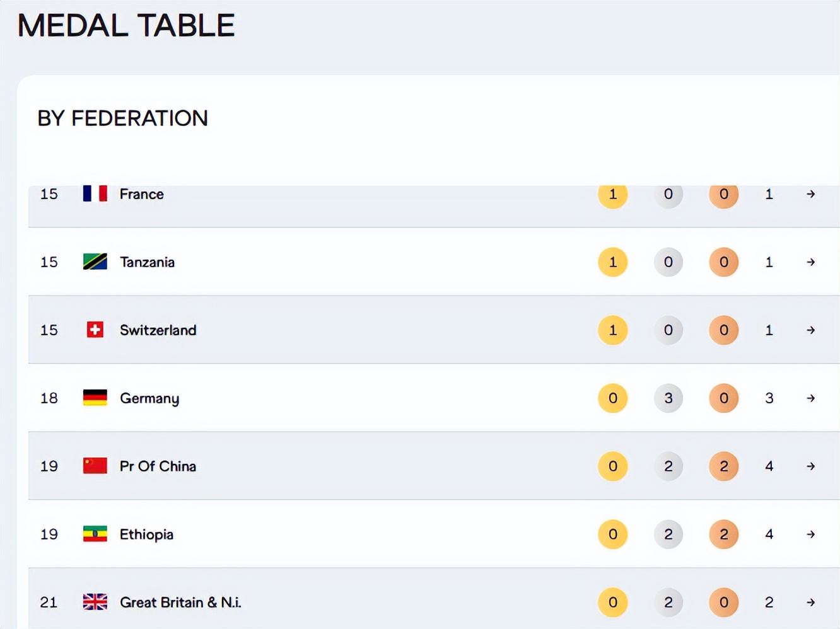The width and height of the screenshot is (840, 629).
Task: Click the Switzerland flag icon
Action: [95, 330]
